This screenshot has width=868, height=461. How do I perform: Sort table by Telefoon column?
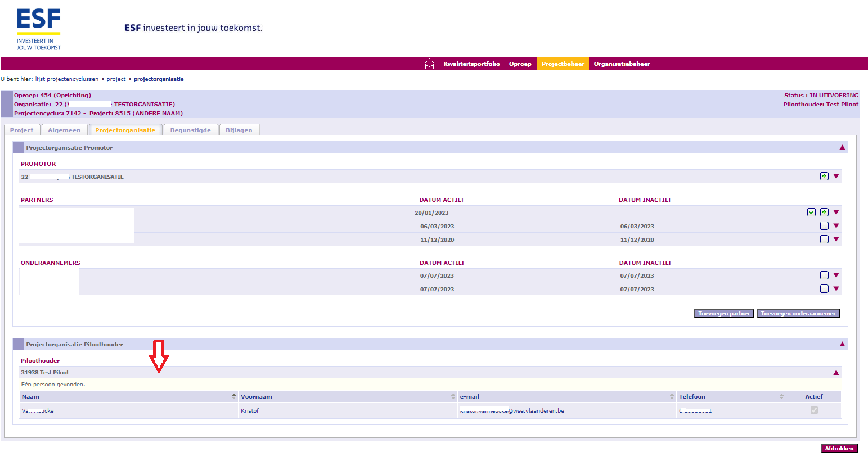pos(731,397)
